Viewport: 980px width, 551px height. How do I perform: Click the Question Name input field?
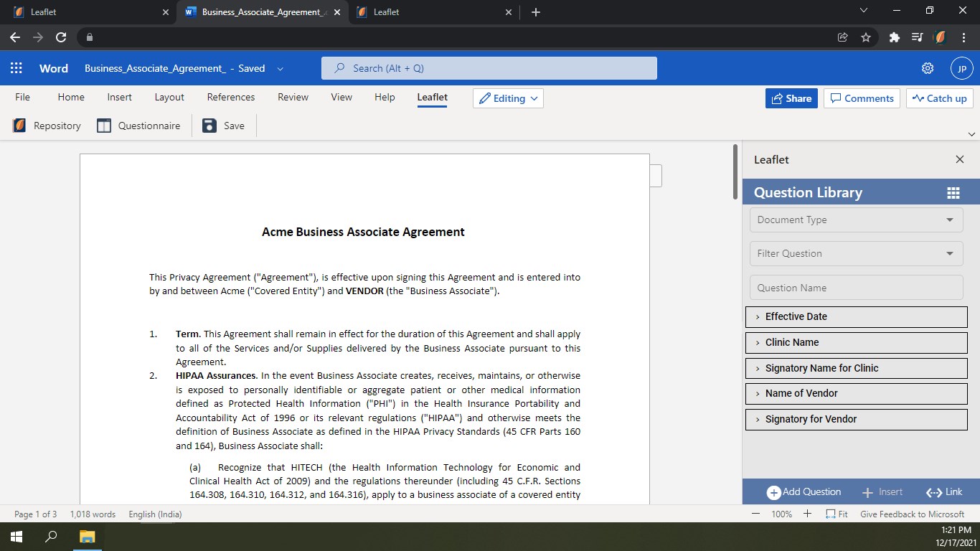click(x=856, y=288)
